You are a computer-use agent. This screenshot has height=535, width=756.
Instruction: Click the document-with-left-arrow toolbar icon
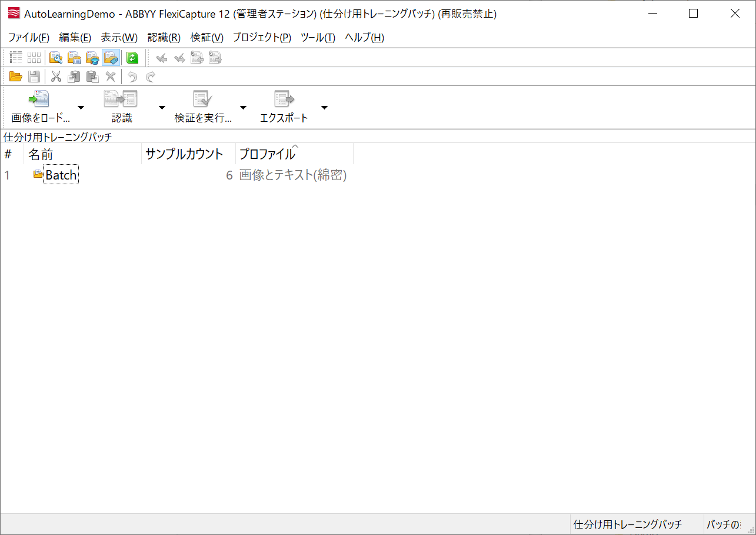tap(197, 58)
